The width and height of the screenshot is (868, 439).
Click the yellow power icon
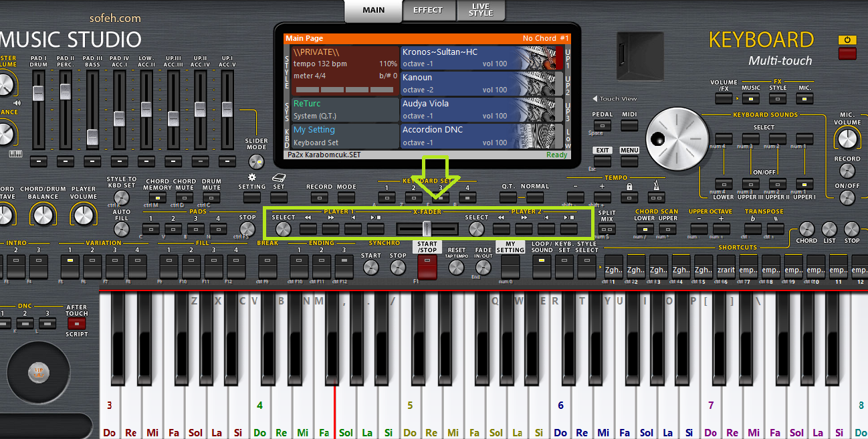[x=847, y=39]
